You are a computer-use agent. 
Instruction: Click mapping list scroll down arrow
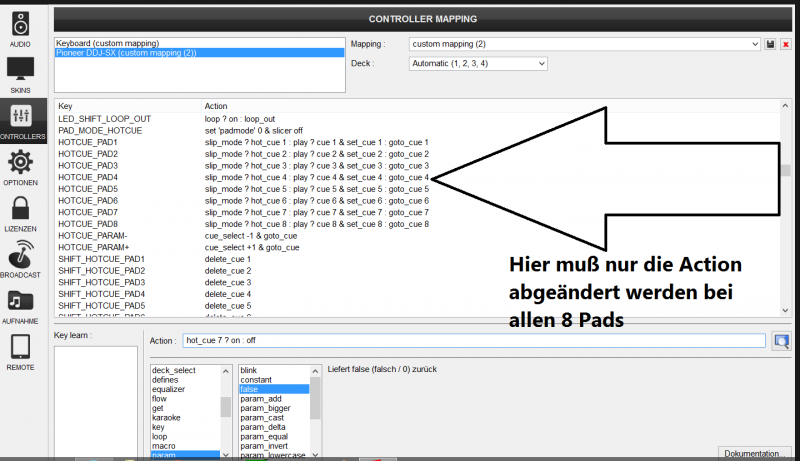[785, 311]
